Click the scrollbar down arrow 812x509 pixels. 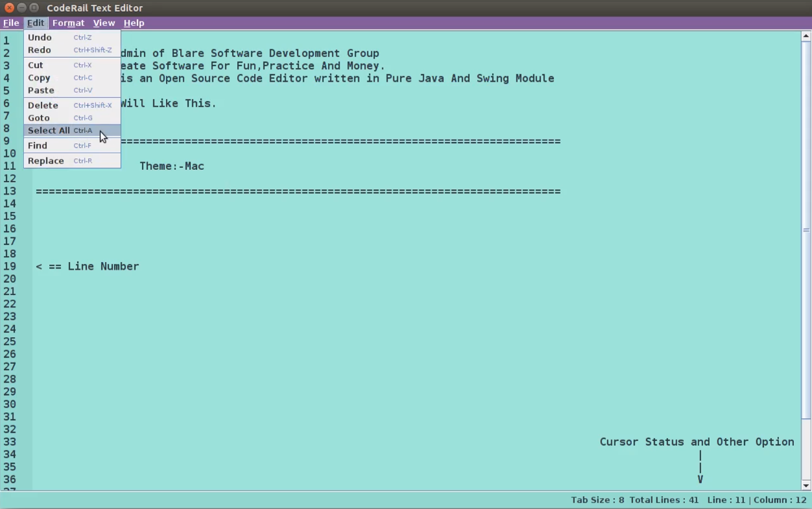(x=806, y=486)
